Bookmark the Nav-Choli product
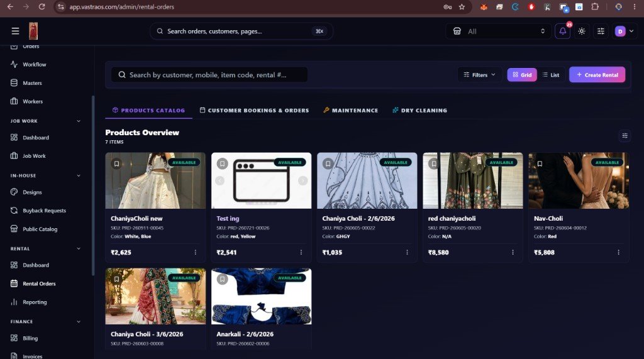The image size is (644, 359). click(540, 164)
